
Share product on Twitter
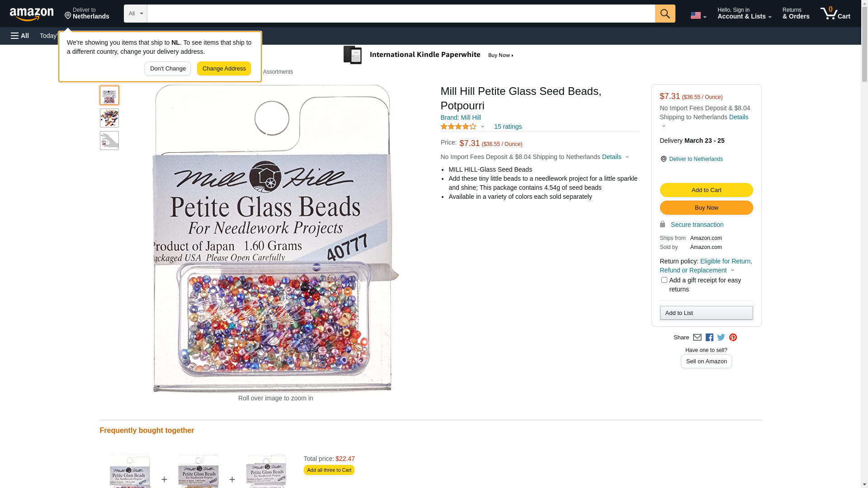pos(721,338)
